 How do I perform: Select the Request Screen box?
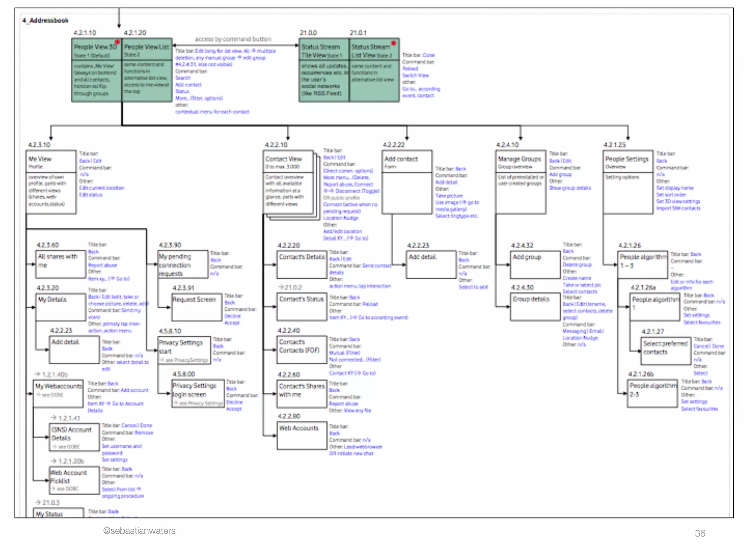point(197,307)
